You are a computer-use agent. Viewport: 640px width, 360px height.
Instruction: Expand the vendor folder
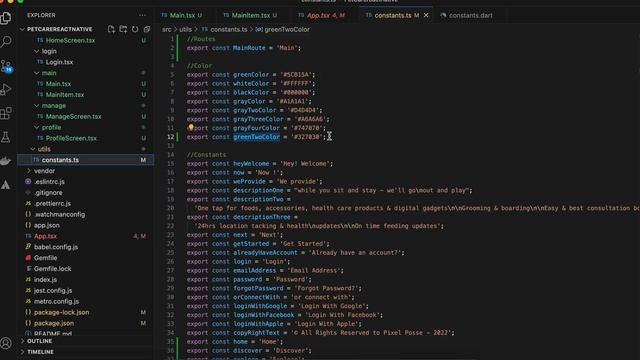click(x=44, y=171)
